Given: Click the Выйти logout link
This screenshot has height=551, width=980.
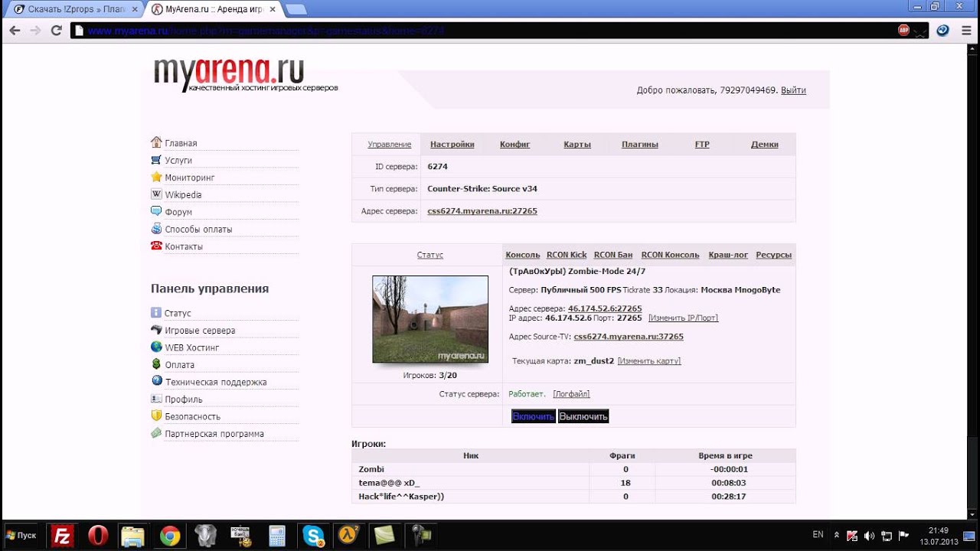Looking at the screenshot, I should (x=793, y=90).
